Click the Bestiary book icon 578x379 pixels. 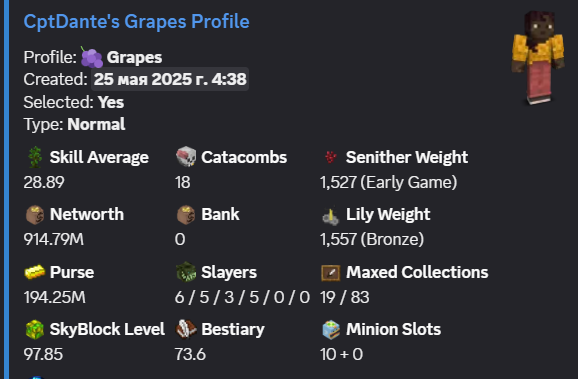186,329
